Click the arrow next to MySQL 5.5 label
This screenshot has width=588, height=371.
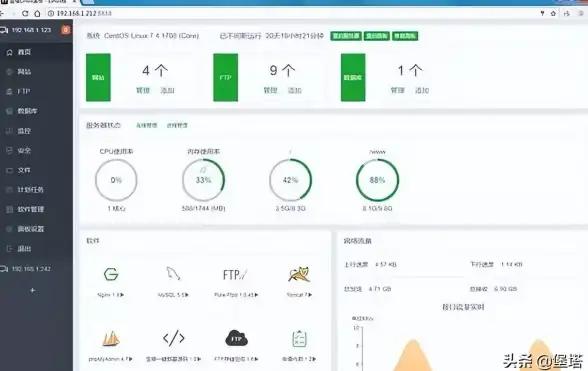pyautogui.click(x=187, y=295)
